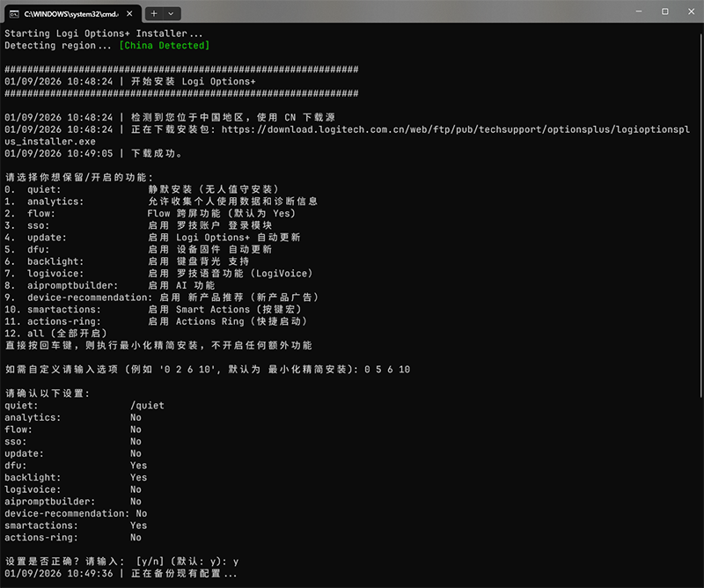
Task: Click option '9. device-recommendation:' line
Action: coord(162,298)
